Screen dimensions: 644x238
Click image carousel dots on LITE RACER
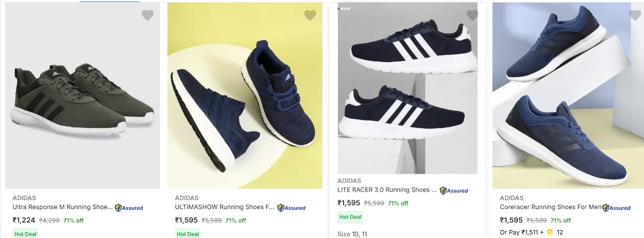tap(344, 8)
